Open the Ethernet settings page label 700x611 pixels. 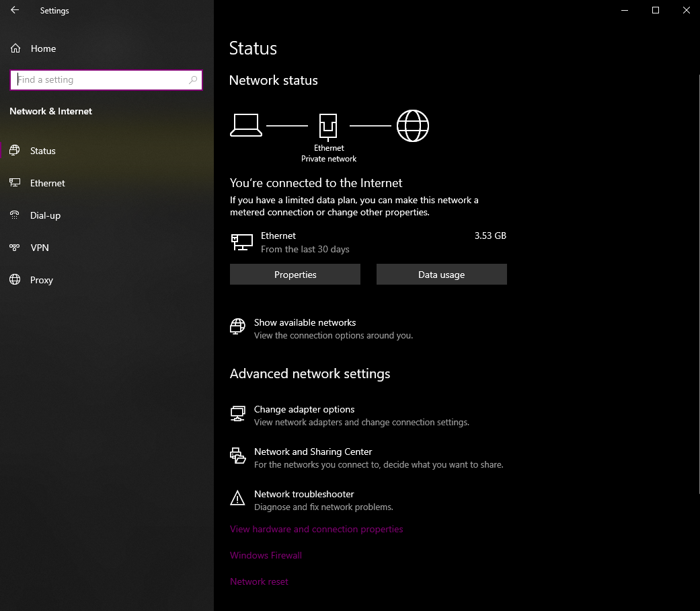point(47,183)
